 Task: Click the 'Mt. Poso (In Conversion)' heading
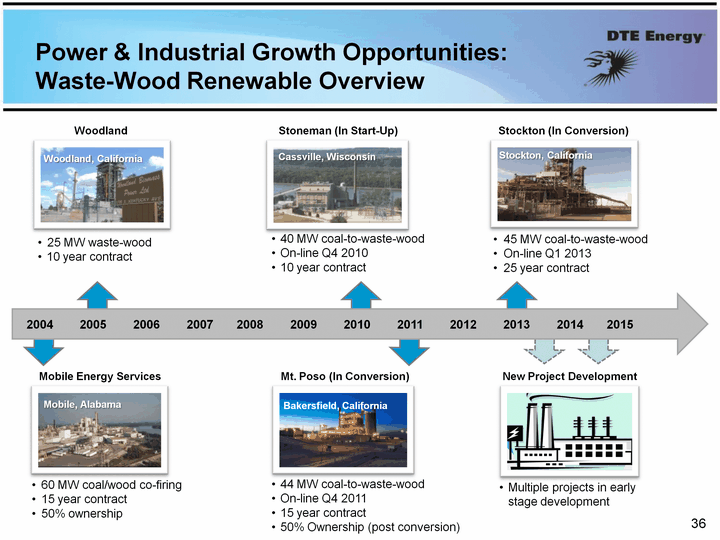345,376
